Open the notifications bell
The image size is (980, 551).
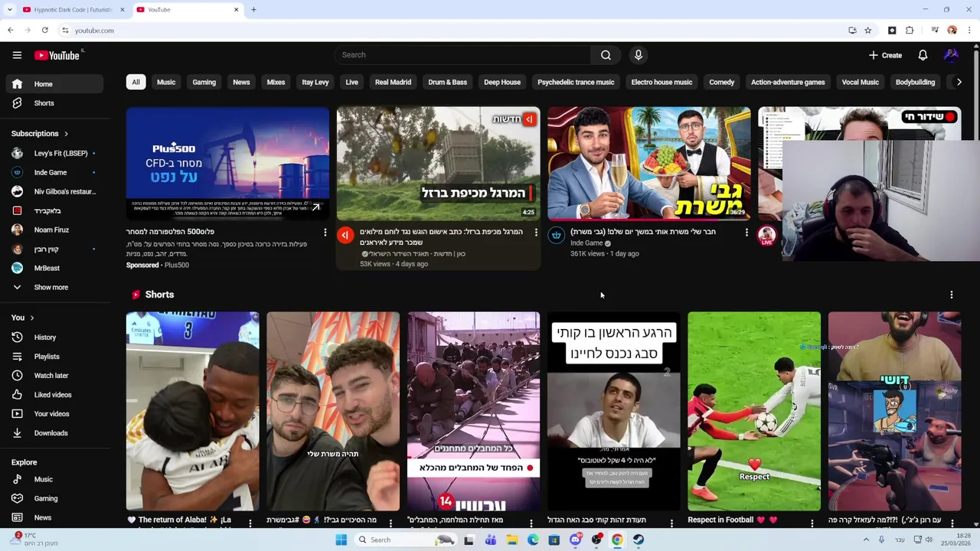tap(923, 55)
